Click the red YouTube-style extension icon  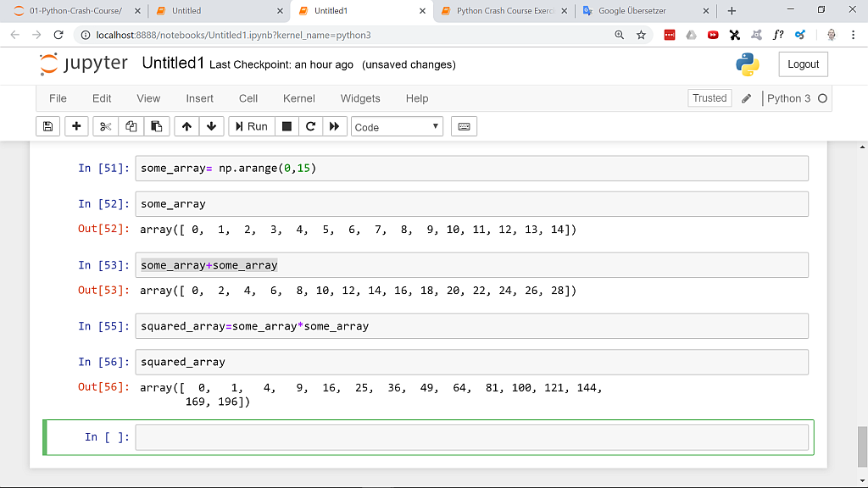[x=713, y=35]
